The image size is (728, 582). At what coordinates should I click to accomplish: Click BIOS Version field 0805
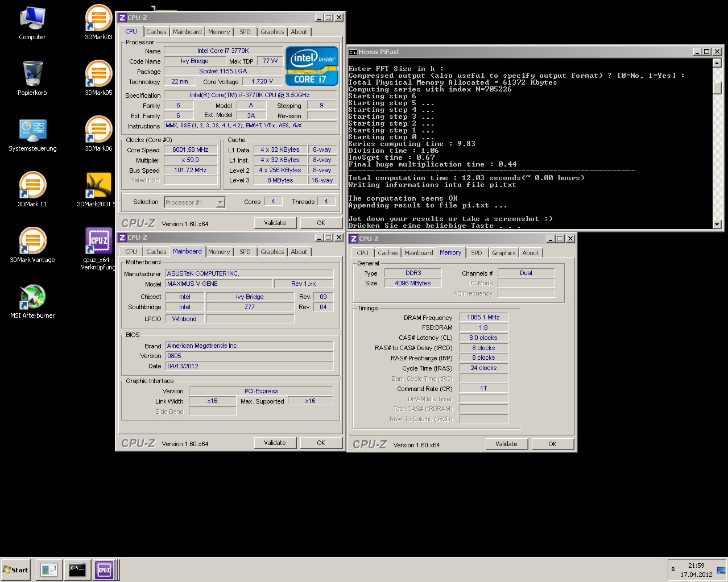point(249,356)
